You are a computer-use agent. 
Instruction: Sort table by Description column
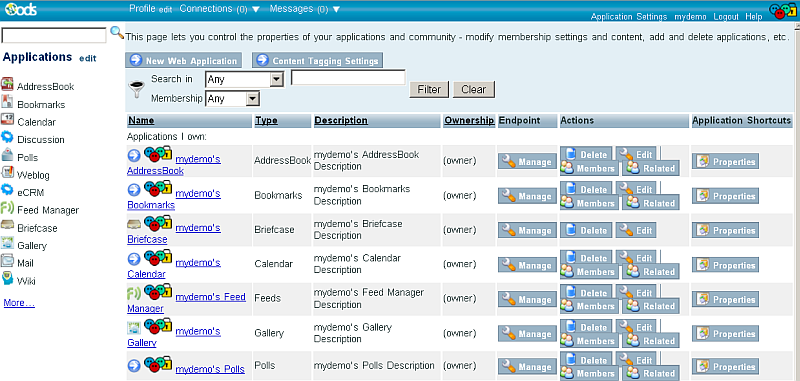coord(341,120)
